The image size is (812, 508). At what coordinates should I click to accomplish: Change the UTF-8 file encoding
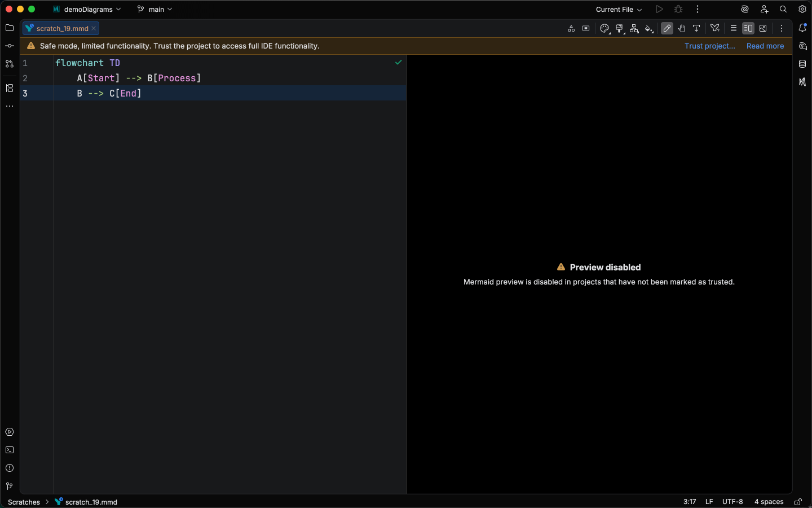click(732, 502)
